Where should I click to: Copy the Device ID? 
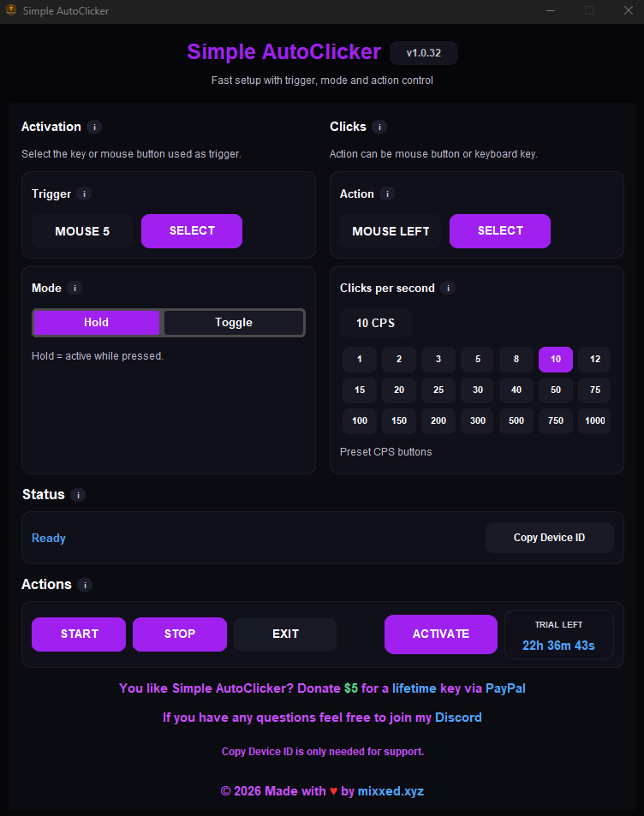click(x=549, y=538)
